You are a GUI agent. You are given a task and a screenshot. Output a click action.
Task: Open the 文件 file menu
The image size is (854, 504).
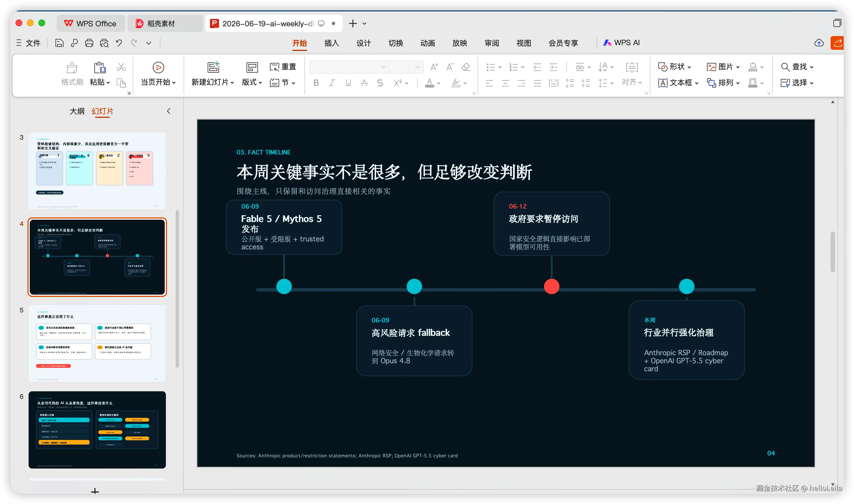coord(29,43)
